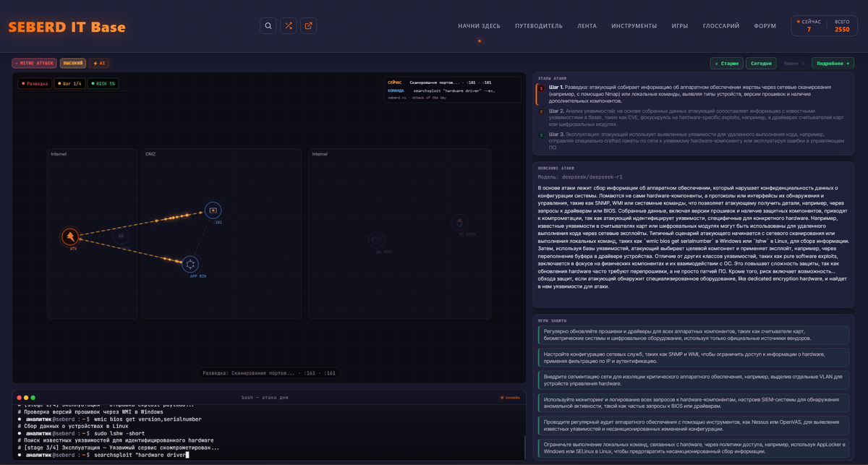Select the APP BIN gear node
The image size is (868, 465).
pos(190,264)
